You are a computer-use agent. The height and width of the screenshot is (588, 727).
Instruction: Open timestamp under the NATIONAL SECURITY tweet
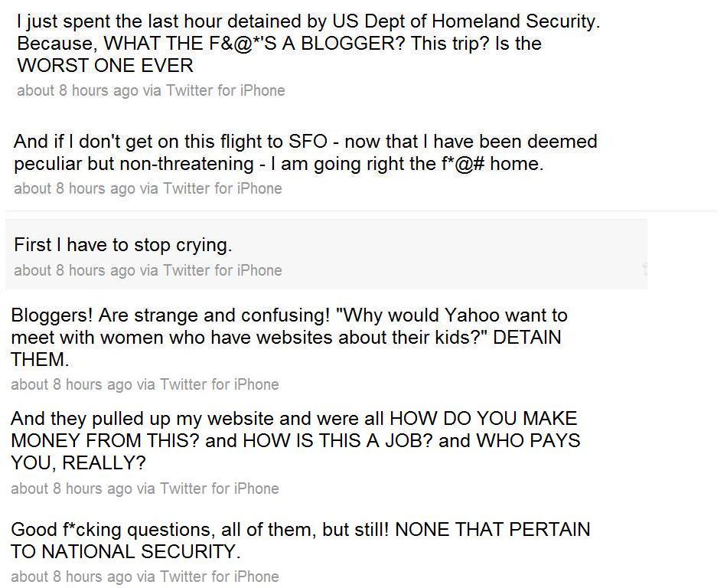[71, 577]
